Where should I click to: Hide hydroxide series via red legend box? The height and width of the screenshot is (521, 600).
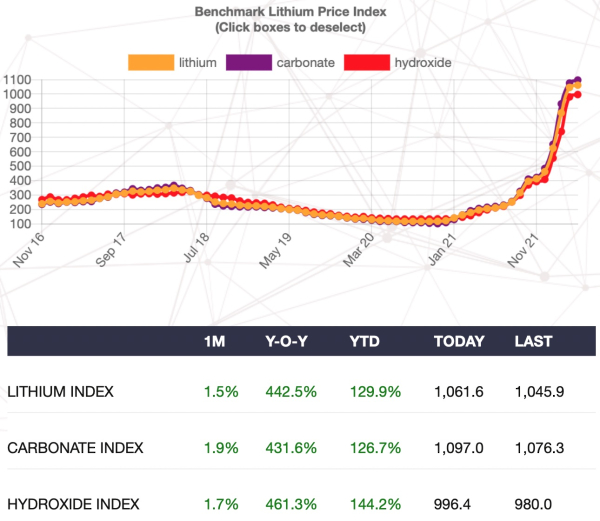pyautogui.click(x=366, y=62)
